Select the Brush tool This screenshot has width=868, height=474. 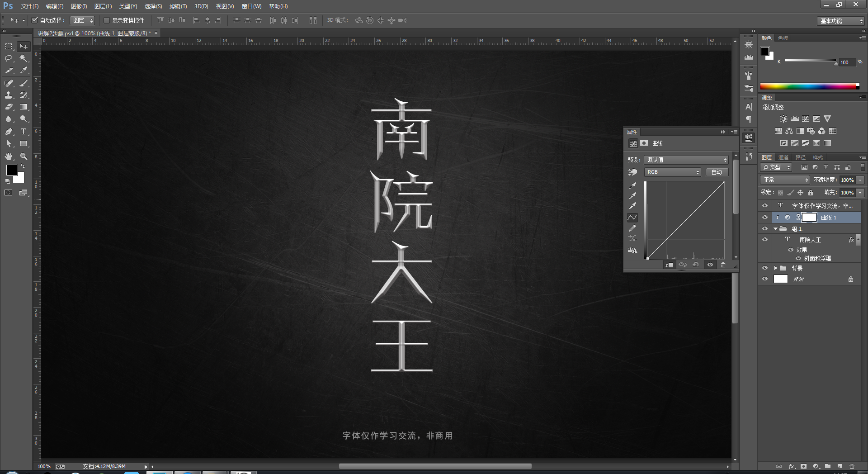(x=24, y=83)
